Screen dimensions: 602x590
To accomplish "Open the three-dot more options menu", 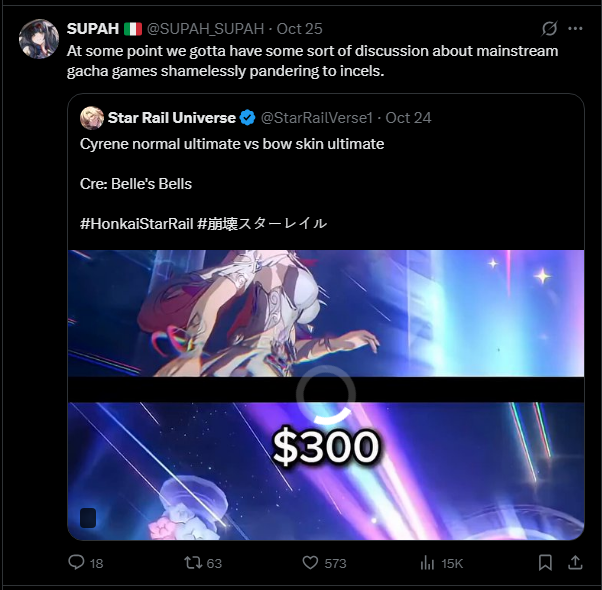I will (x=575, y=28).
